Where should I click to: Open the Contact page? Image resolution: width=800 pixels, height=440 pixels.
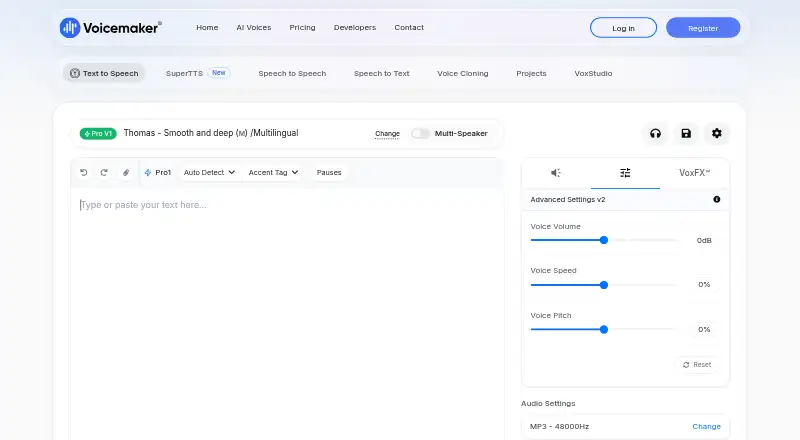409,28
